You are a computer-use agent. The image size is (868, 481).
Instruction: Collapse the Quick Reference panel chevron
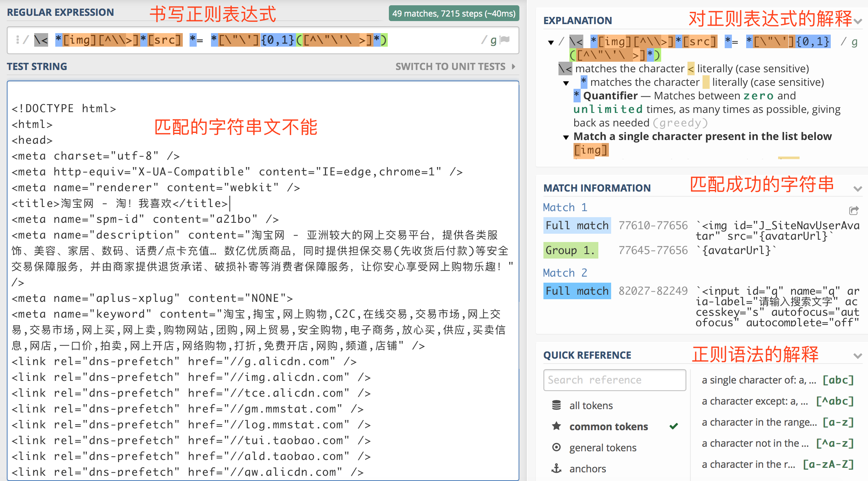tap(857, 356)
